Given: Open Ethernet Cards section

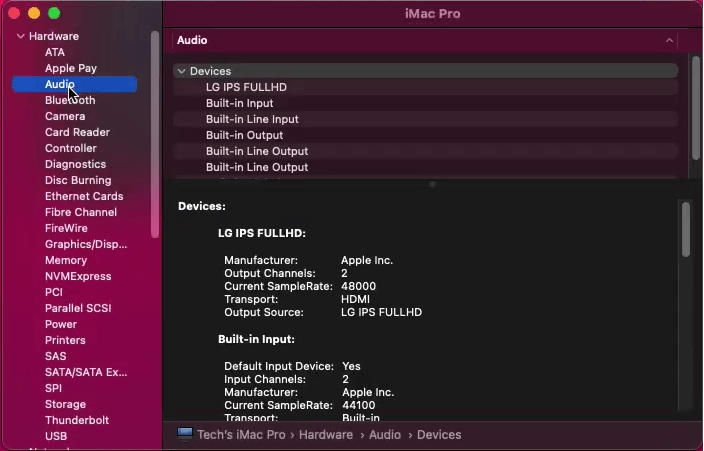Looking at the screenshot, I should (84, 196).
